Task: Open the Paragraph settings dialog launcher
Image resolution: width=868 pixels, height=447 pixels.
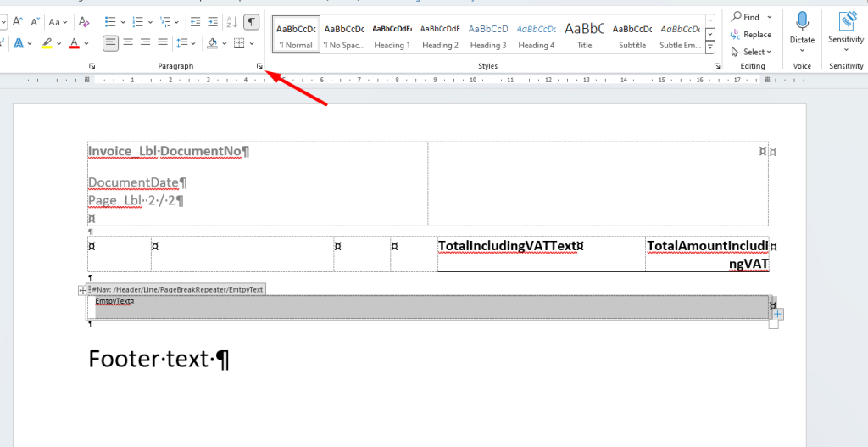Action: [x=260, y=66]
